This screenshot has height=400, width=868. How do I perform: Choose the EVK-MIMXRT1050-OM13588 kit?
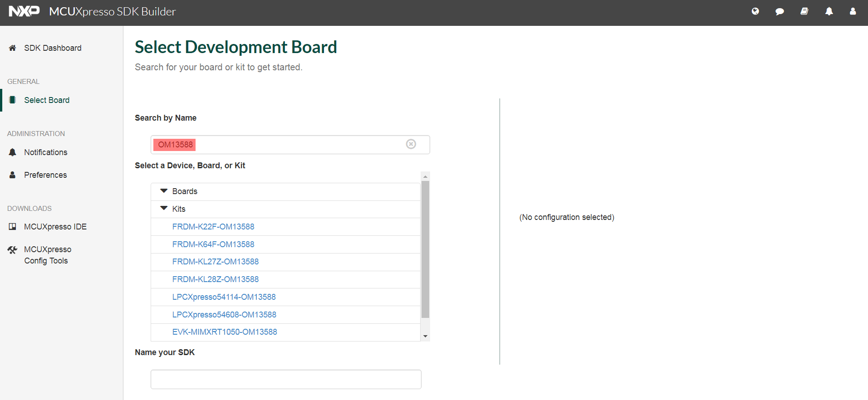[x=225, y=332]
